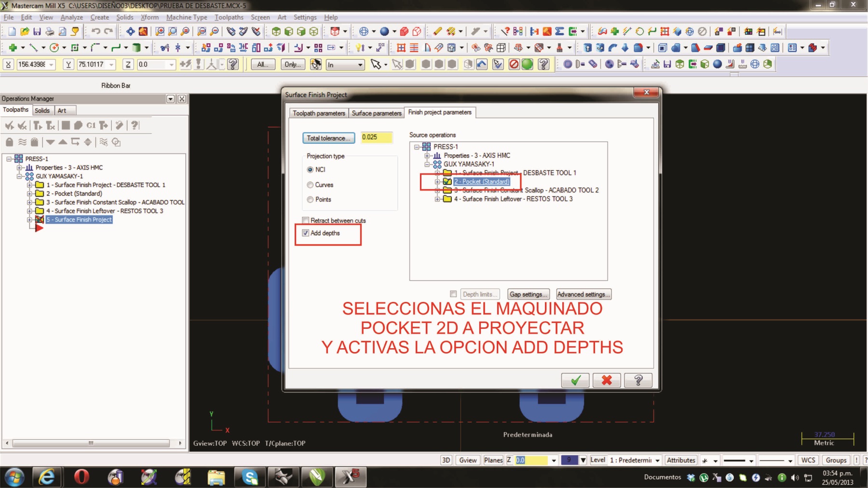Open the X coordinate dropdown

click(51, 65)
